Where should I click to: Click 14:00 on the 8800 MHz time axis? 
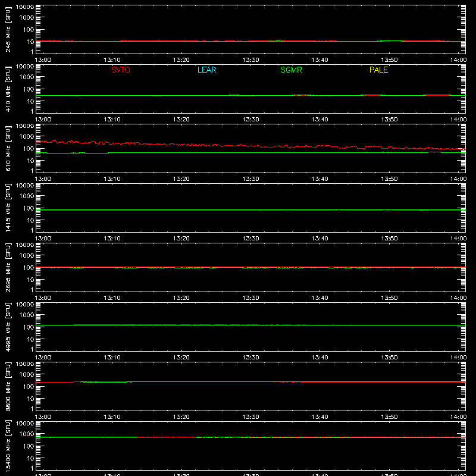coord(458,417)
